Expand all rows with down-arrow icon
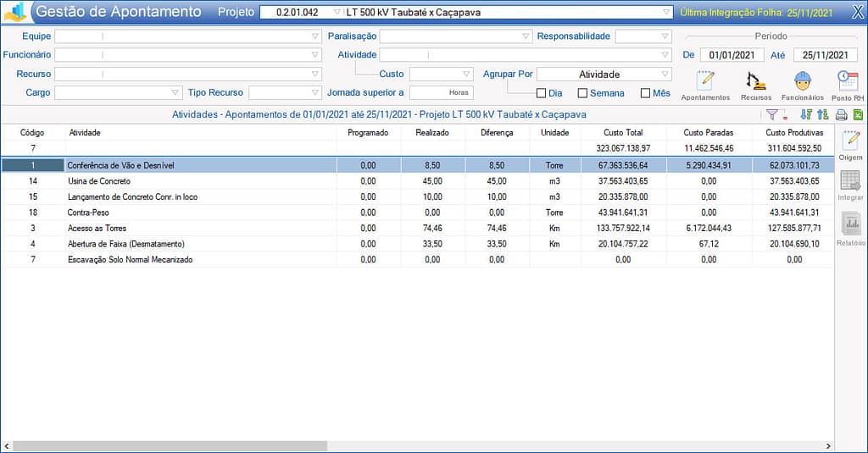This screenshot has height=453, width=868. (x=806, y=114)
